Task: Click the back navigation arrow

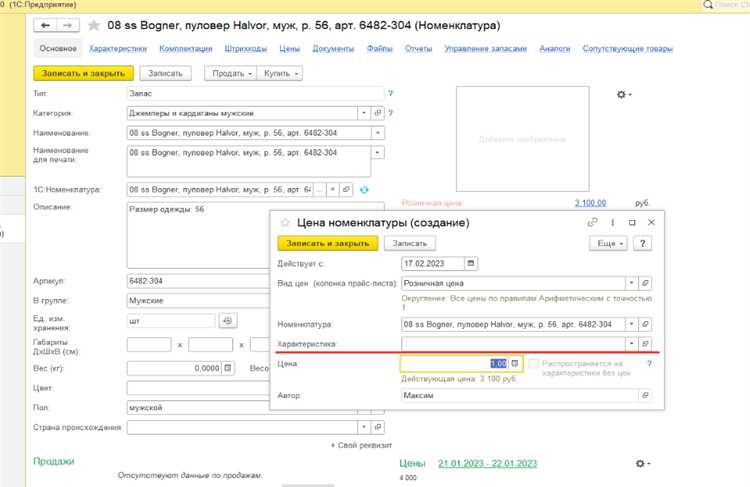Action: tap(42, 24)
